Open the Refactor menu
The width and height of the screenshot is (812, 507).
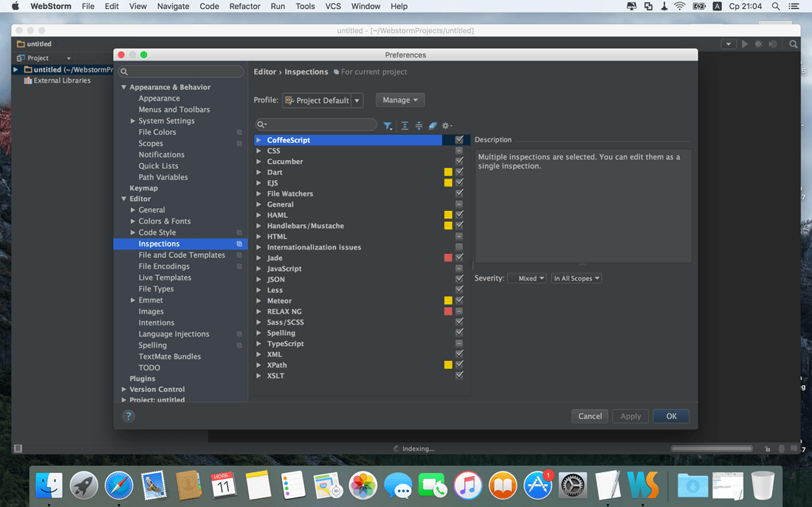click(x=245, y=6)
